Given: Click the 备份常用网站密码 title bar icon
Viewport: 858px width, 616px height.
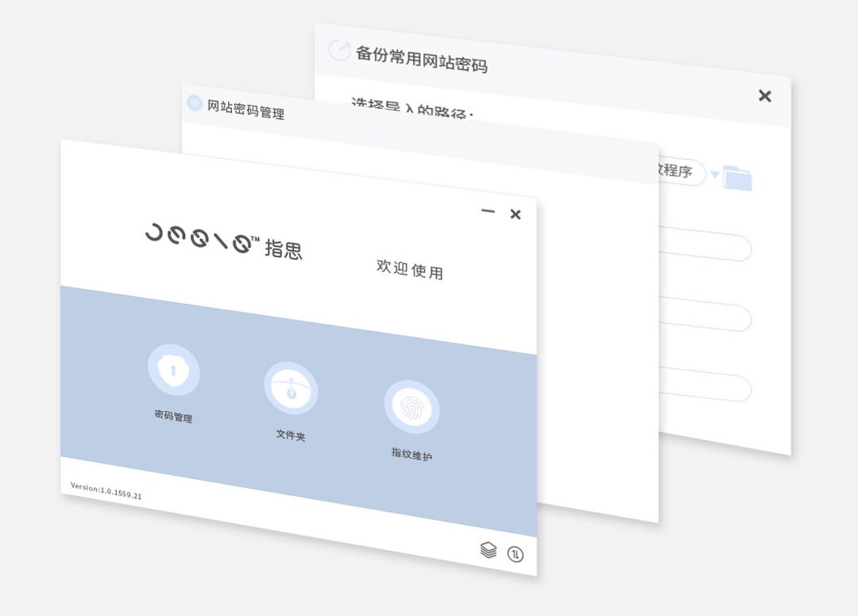Looking at the screenshot, I should pyautogui.click(x=339, y=50).
